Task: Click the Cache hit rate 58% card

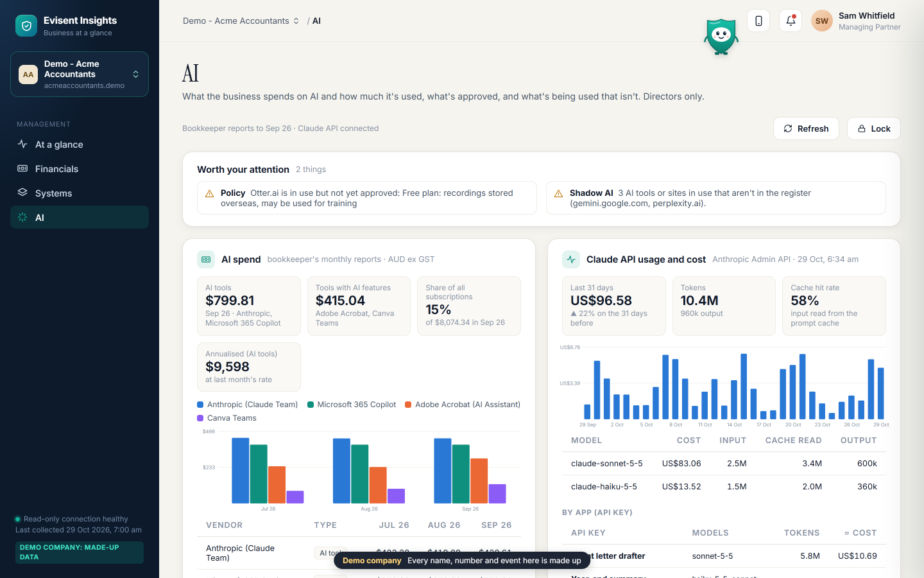Action: pos(834,306)
